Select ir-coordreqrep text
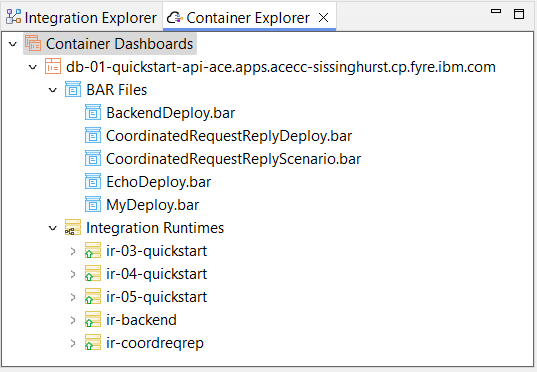This screenshot has width=537, height=372. (x=155, y=343)
